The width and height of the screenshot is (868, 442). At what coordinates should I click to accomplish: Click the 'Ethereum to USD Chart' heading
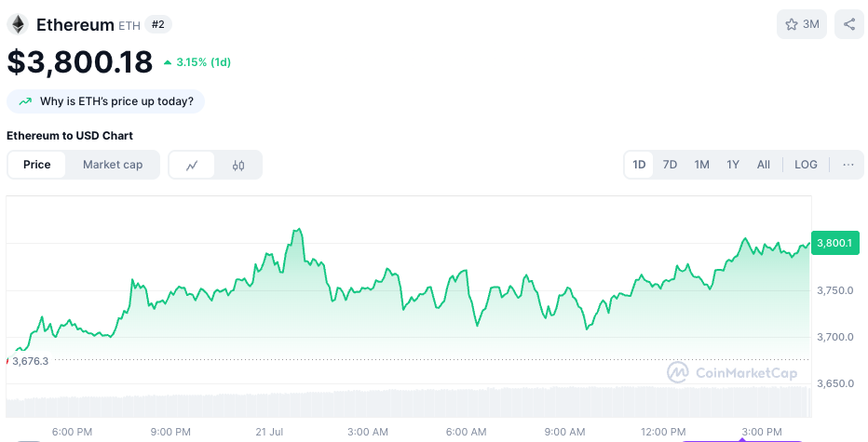point(70,136)
